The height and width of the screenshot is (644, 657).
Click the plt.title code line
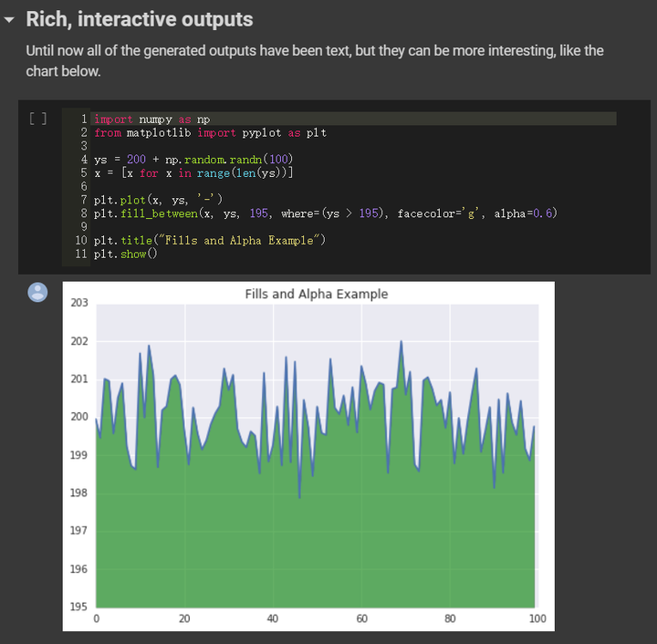point(209,240)
